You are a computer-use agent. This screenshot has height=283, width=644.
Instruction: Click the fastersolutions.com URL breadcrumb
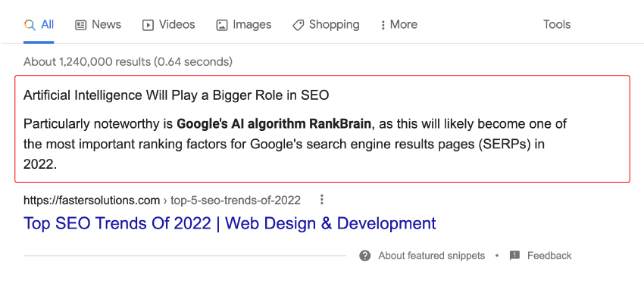(162, 201)
